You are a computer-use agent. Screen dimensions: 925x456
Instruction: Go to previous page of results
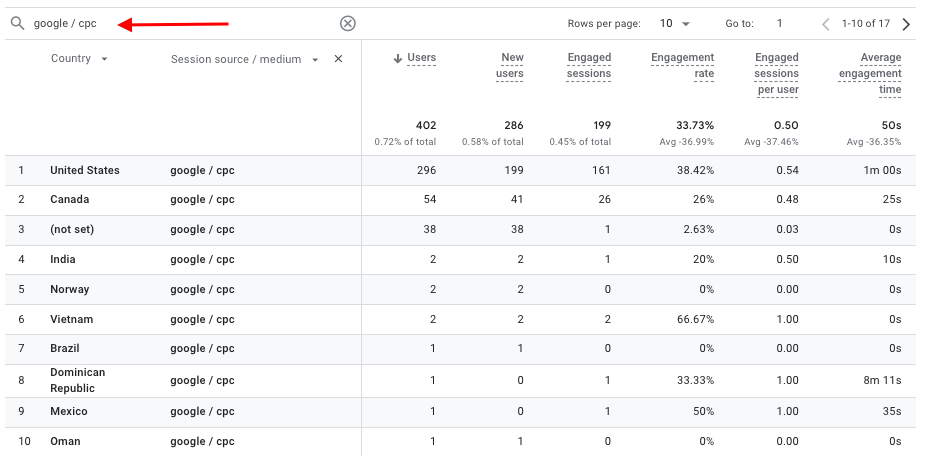coord(825,24)
